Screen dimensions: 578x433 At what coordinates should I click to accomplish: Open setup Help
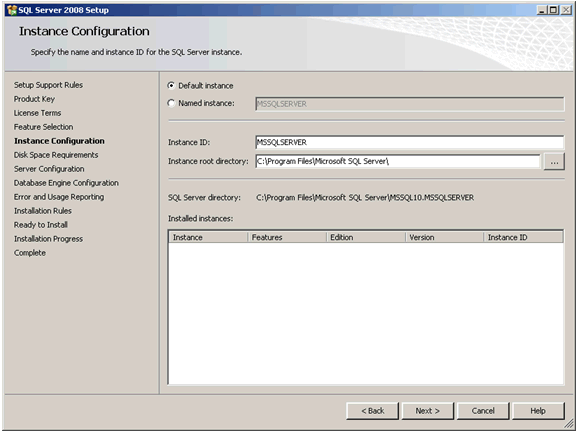click(538, 411)
